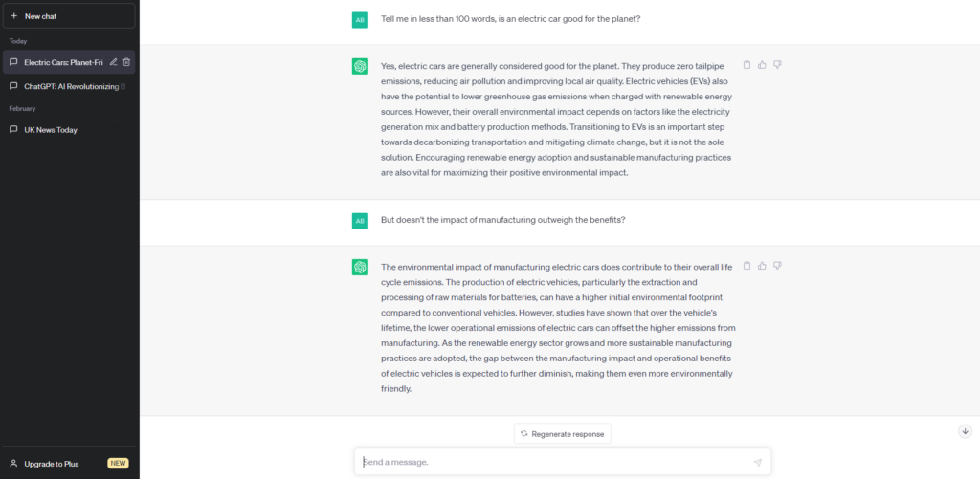Viewport: 980px width, 479px height.
Task: Click the send message paper plane icon
Action: (758, 462)
